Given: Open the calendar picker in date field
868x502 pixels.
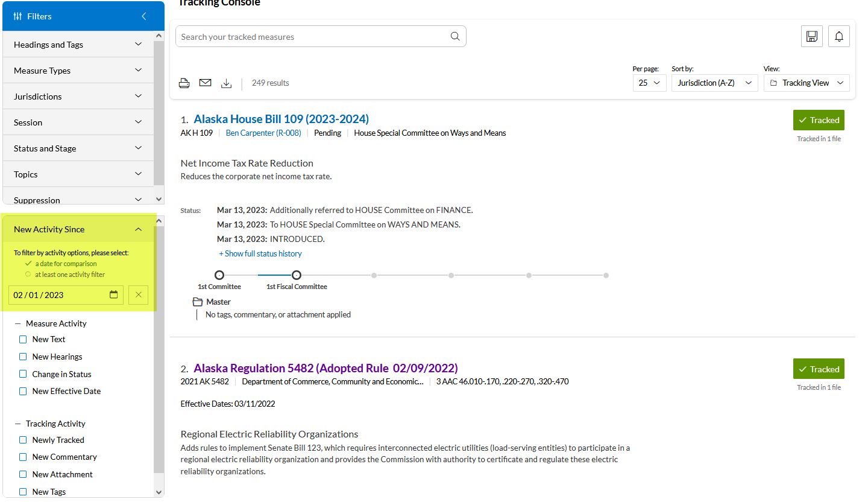Looking at the screenshot, I should pyautogui.click(x=114, y=295).
